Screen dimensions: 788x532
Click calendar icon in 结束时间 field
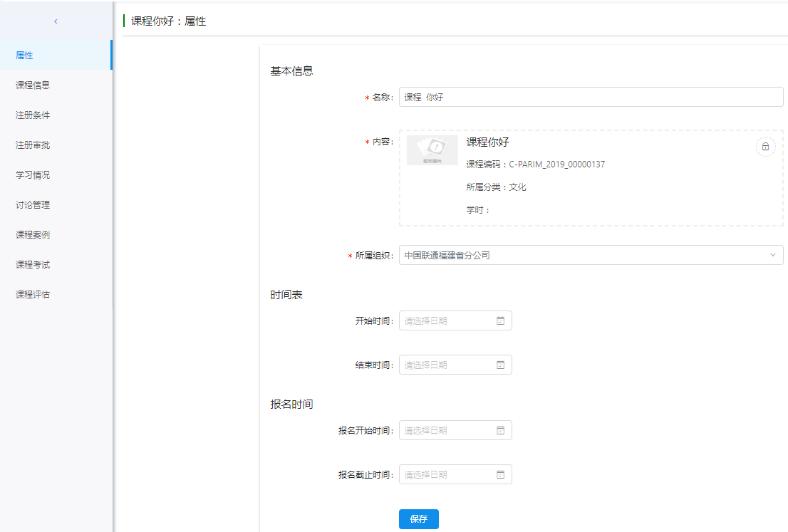[500, 365]
